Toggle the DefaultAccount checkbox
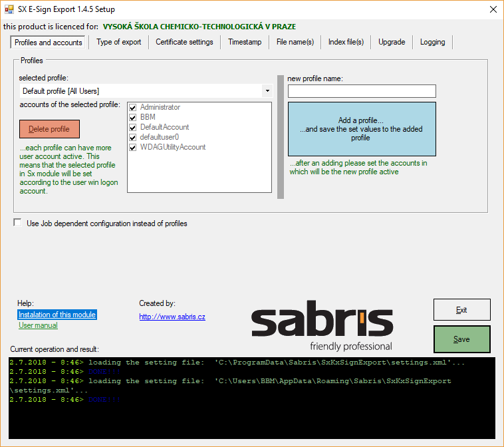The image size is (504, 447). (133, 127)
